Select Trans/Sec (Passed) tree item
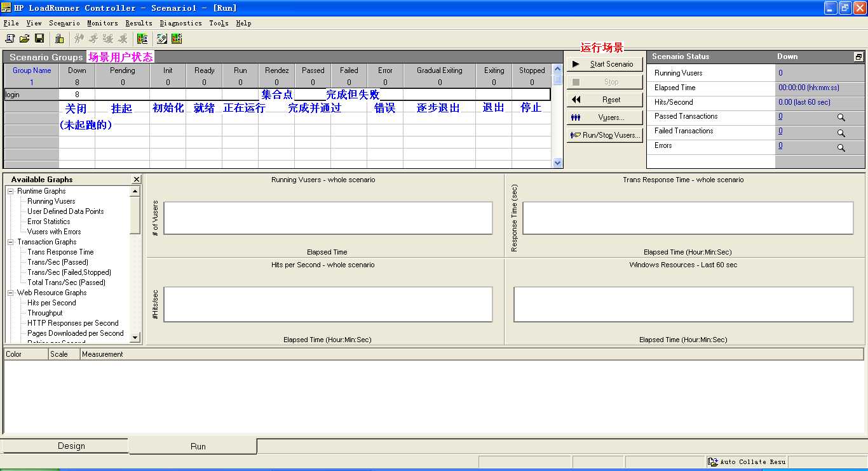 58,262
